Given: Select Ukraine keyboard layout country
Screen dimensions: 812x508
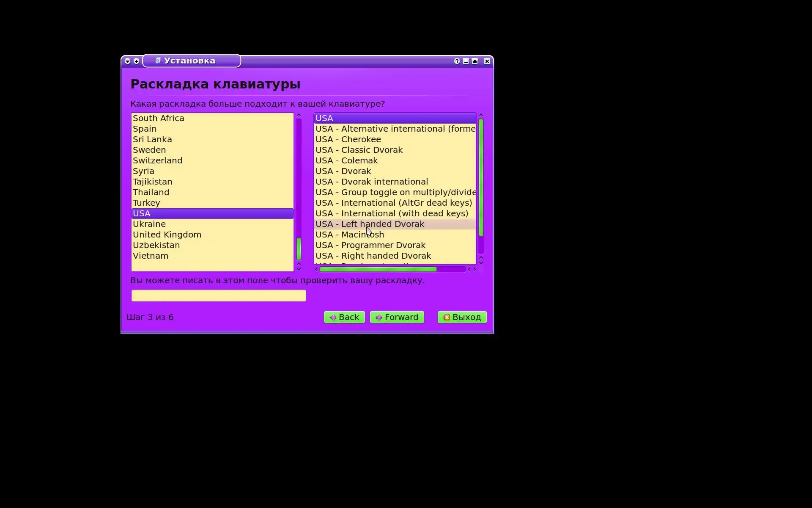Looking at the screenshot, I should 149,224.
